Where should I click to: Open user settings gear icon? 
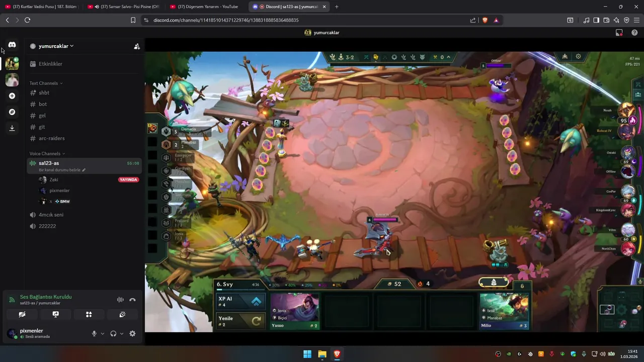[132, 333]
